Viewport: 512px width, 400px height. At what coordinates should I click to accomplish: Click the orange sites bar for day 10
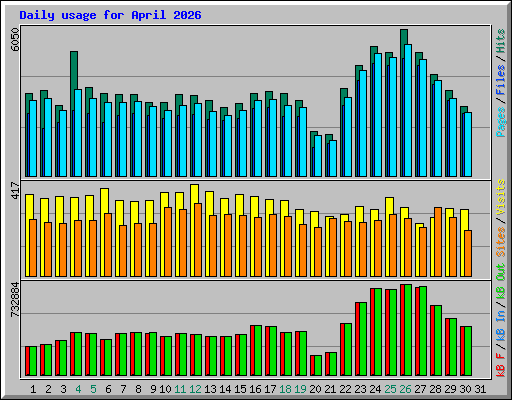point(168,242)
